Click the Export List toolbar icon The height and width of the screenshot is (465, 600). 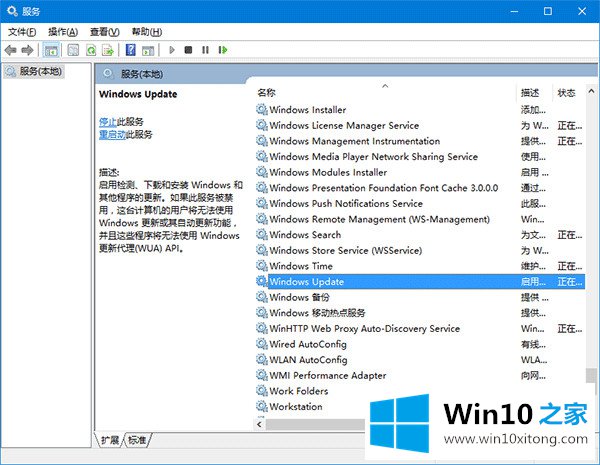click(x=108, y=50)
